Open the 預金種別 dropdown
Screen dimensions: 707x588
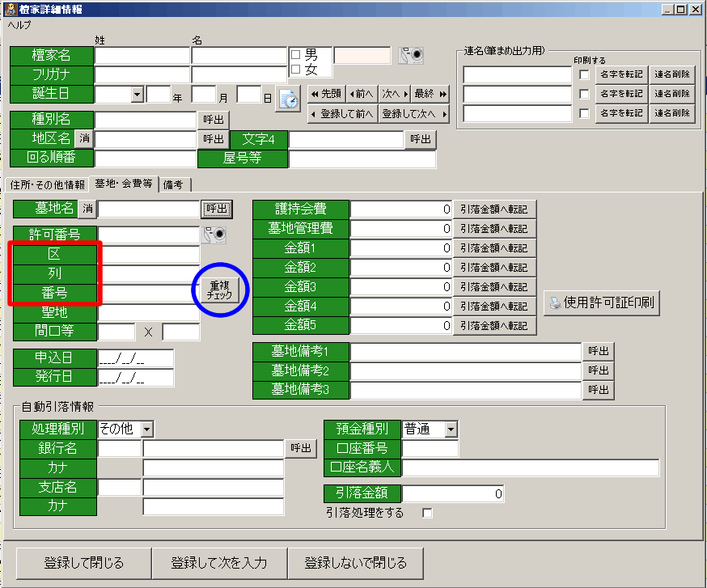tap(451, 429)
